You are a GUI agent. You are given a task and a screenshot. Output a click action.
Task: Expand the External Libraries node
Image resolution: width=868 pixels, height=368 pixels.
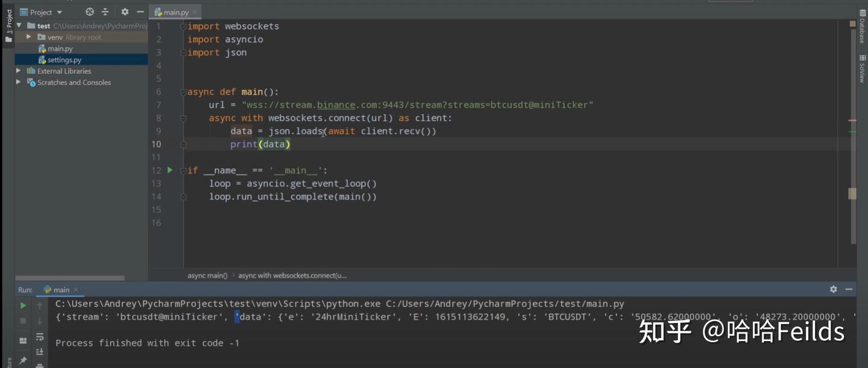(18, 71)
